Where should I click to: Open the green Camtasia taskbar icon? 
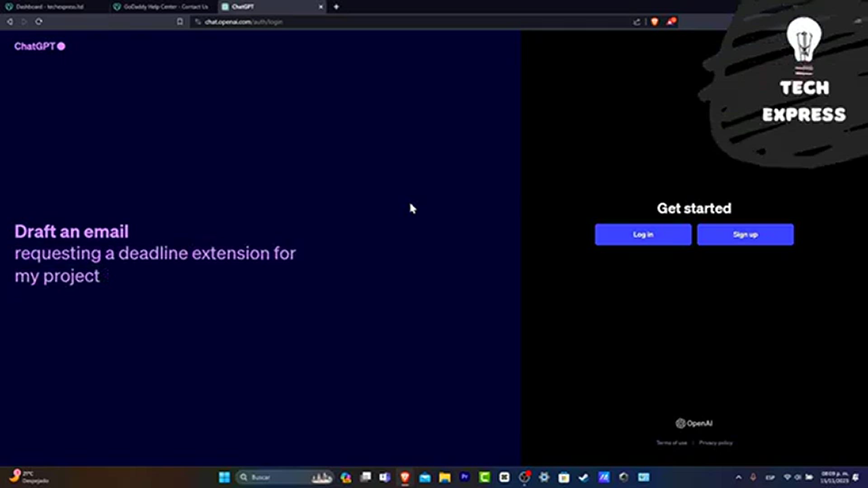(484, 477)
